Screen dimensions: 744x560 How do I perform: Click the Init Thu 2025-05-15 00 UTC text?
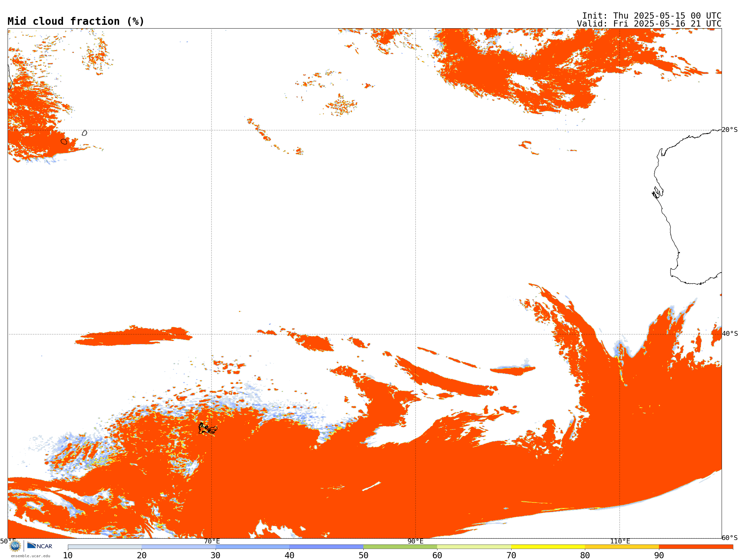[652, 16]
